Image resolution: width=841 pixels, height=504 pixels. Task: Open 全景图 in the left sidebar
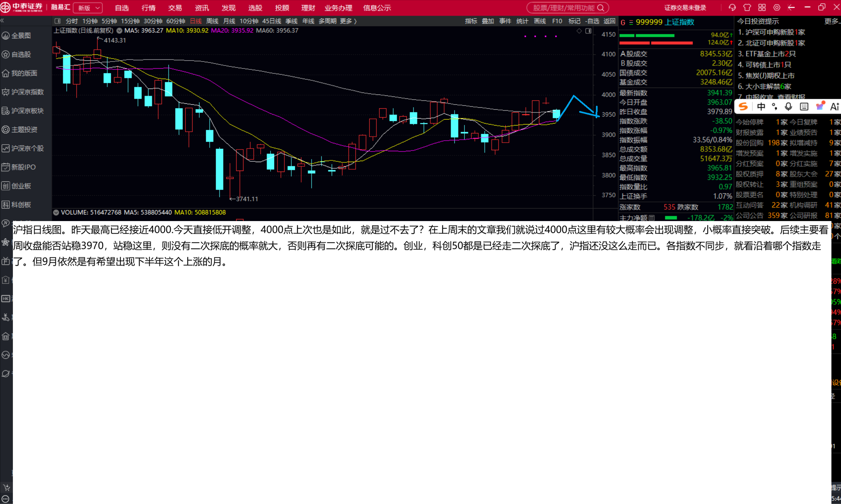pos(21,36)
